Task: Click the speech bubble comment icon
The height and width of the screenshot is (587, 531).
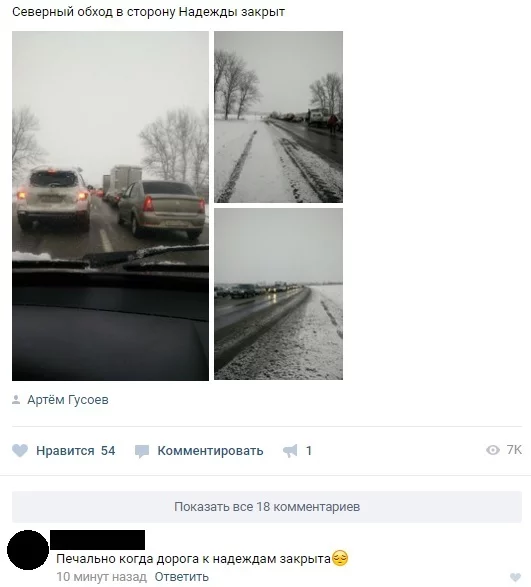Action: (x=142, y=451)
